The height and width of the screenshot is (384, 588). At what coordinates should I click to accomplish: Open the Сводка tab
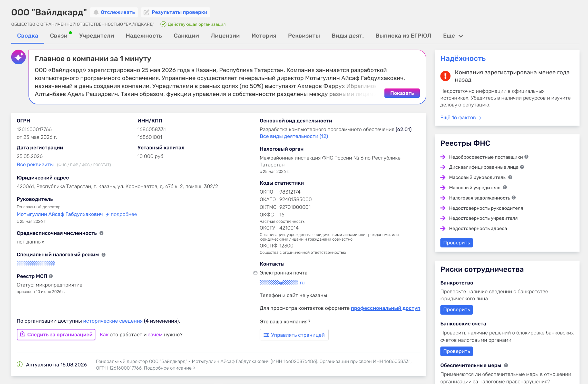(28, 36)
